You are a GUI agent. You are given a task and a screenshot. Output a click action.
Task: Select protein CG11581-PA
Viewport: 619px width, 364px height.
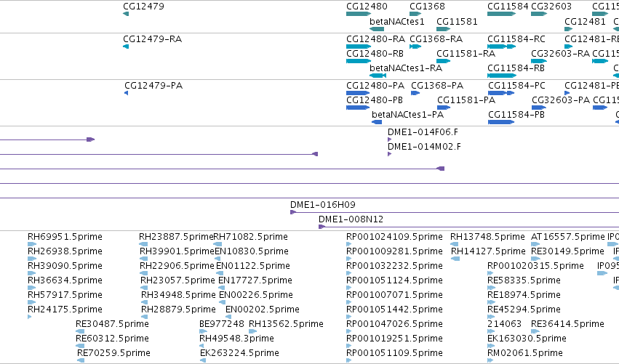click(466, 100)
